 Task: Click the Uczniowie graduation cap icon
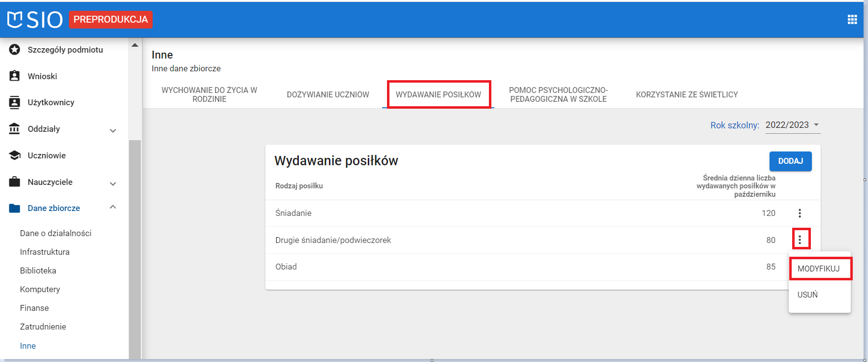point(15,155)
